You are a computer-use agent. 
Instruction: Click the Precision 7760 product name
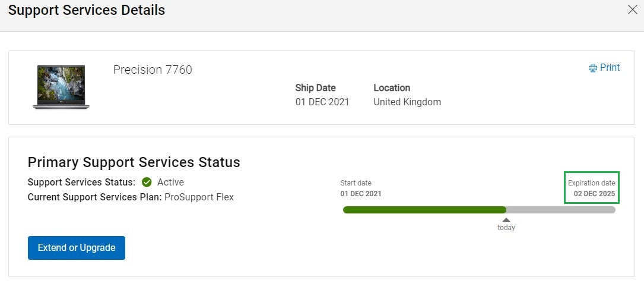click(153, 70)
